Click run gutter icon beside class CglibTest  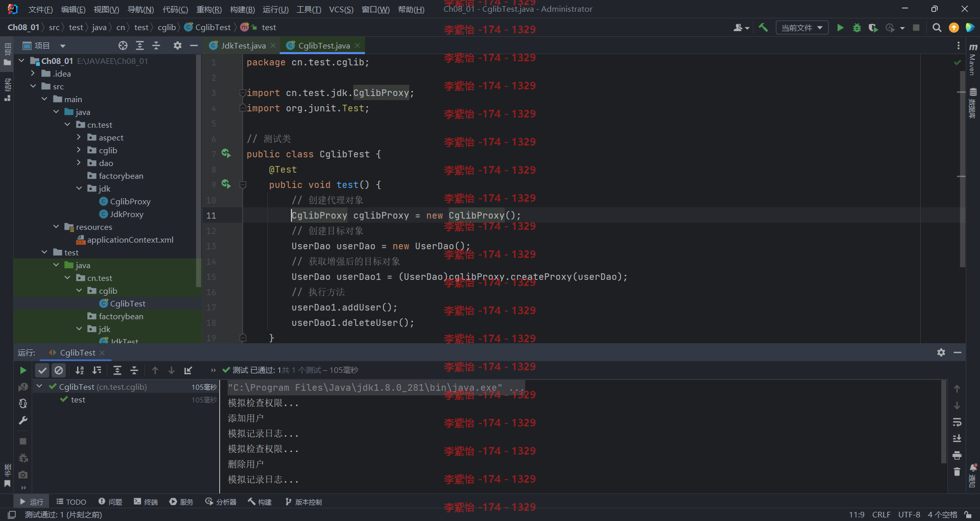226,154
